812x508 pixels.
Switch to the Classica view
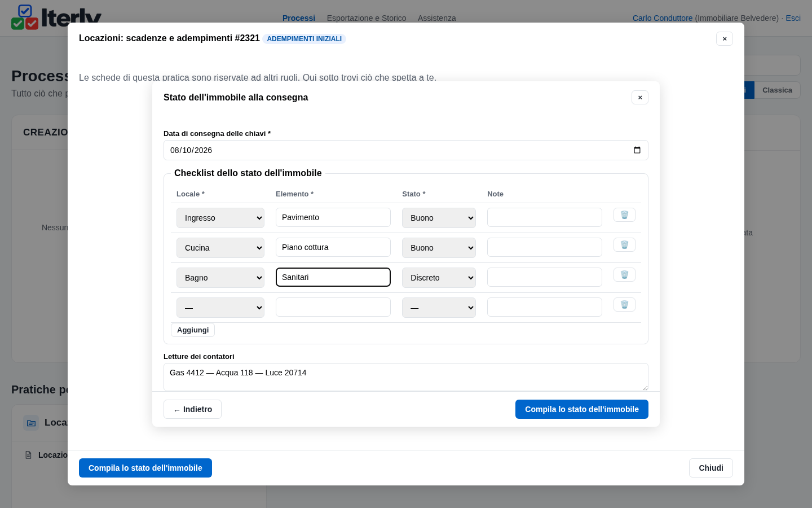(777, 90)
